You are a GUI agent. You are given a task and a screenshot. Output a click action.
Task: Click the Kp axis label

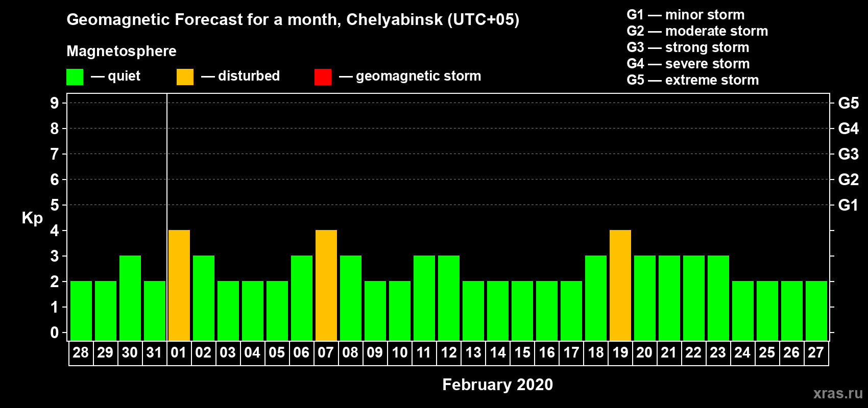click(32, 218)
